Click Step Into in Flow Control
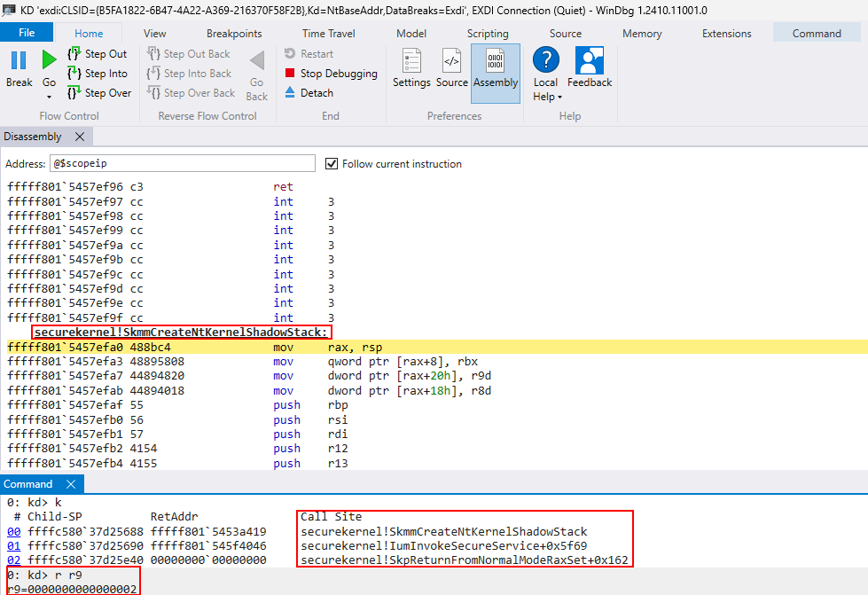Image resolution: width=868 pixels, height=595 pixels. point(98,73)
